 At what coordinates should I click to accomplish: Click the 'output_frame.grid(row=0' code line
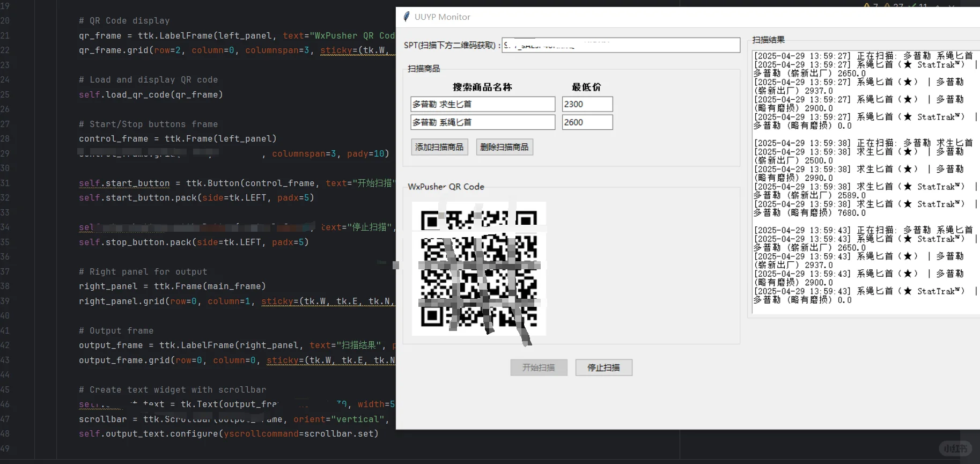tap(237, 360)
